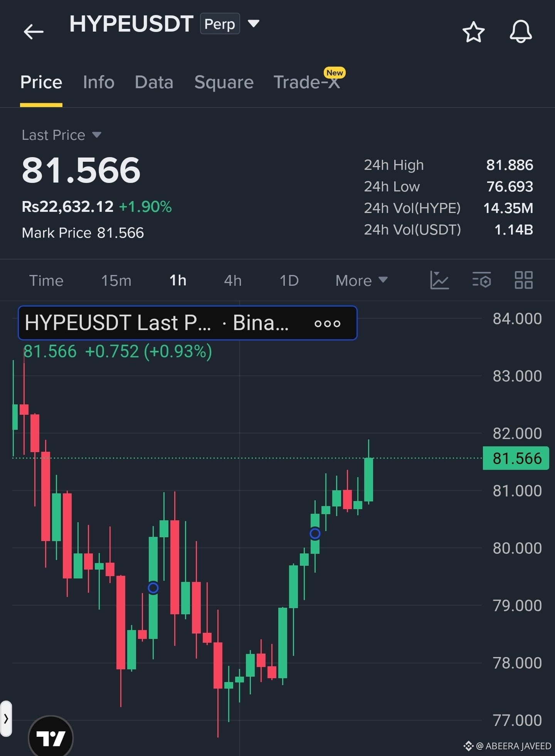Click the 78.000 price axis label
Screen dimensions: 555x756
coord(517,663)
